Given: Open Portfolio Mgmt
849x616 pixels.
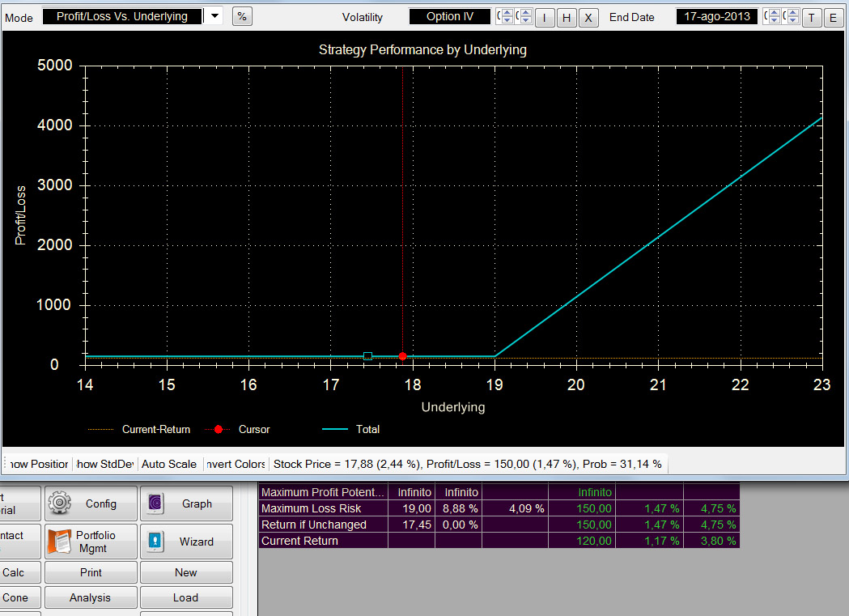Looking at the screenshot, I should pyautogui.click(x=91, y=542).
